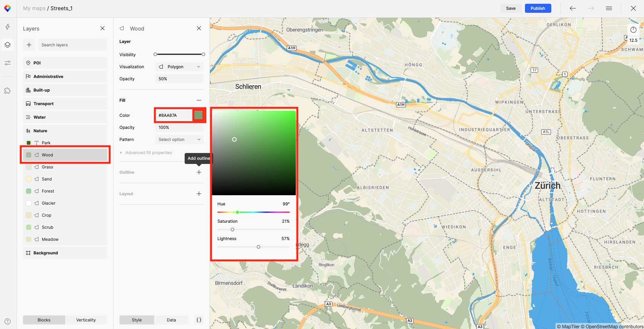Open the Pattern select option dropdown

coord(179,139)
